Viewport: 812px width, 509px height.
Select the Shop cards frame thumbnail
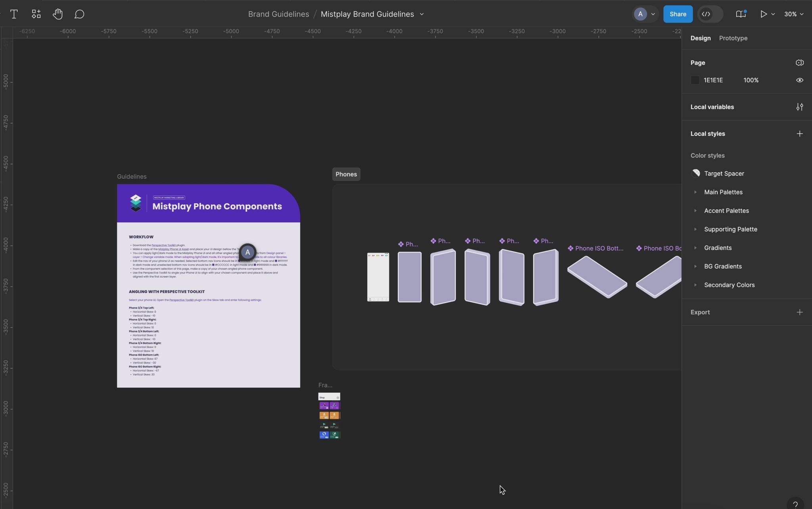[x=329, y=416]
